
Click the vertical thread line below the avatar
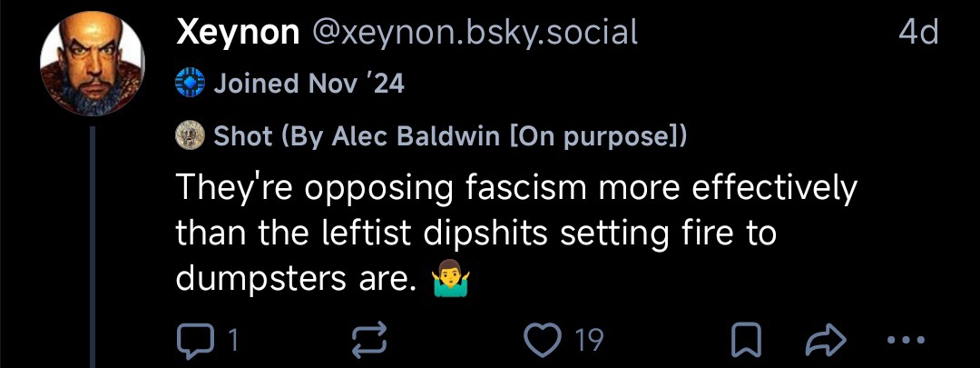pyautogui.click(x=93, y=245)
